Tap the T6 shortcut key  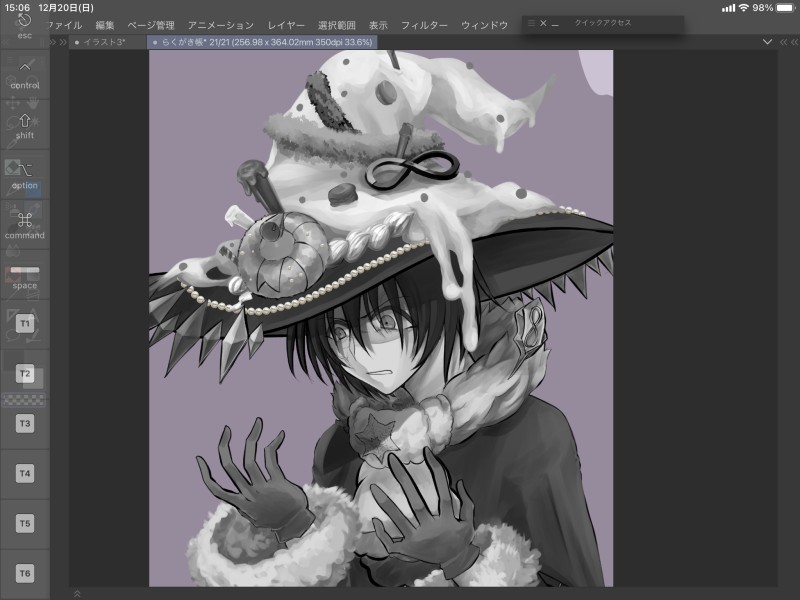tap(25, 573)
